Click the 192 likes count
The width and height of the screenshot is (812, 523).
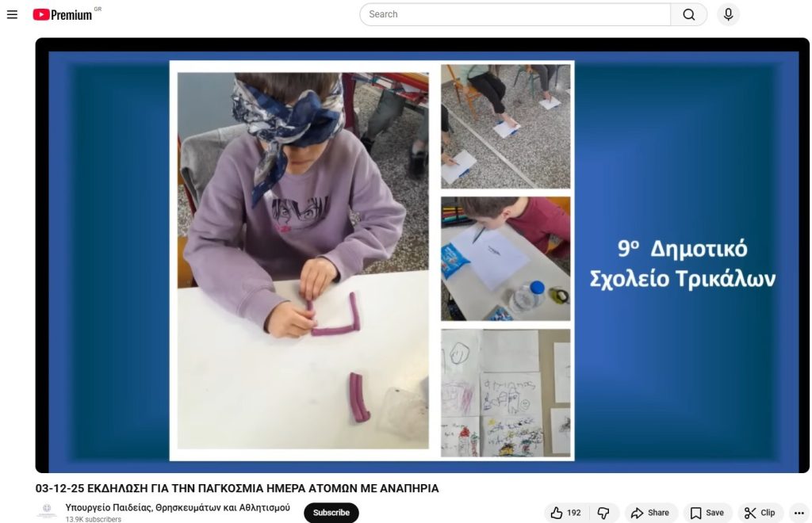pyautogui.click(x=574, y=513)
